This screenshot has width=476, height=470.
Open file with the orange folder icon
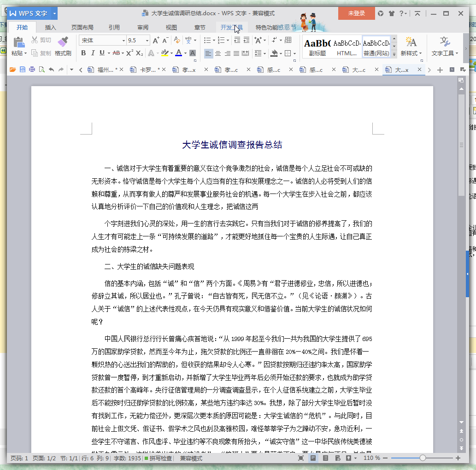click(x=13, y=70)
